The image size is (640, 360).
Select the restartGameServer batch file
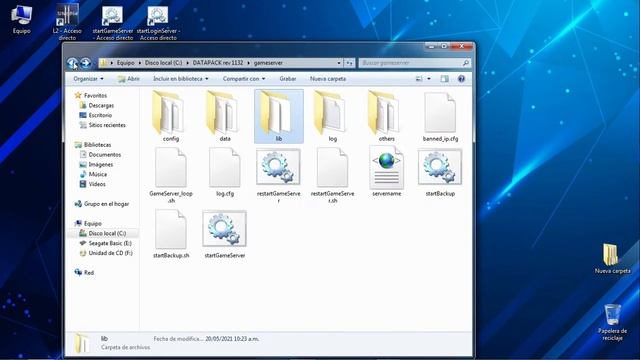pos(278,176)
